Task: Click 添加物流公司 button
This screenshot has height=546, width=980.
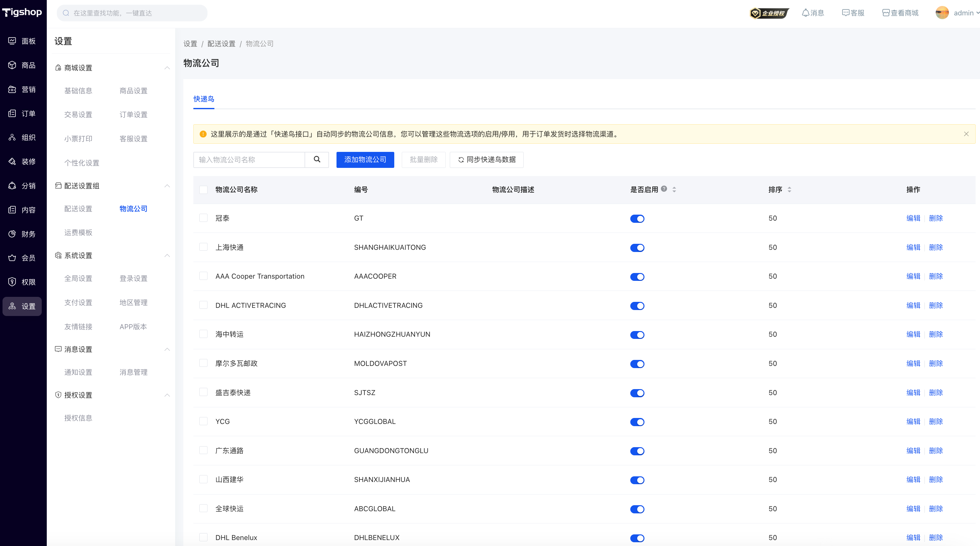Action: [365, 160]
